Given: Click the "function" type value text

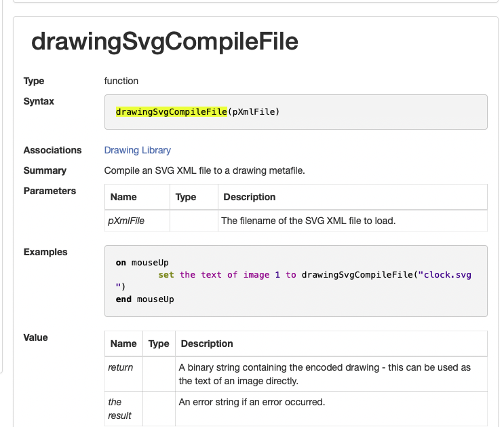Looking at the screenshot, I should (x=121, y=81).
